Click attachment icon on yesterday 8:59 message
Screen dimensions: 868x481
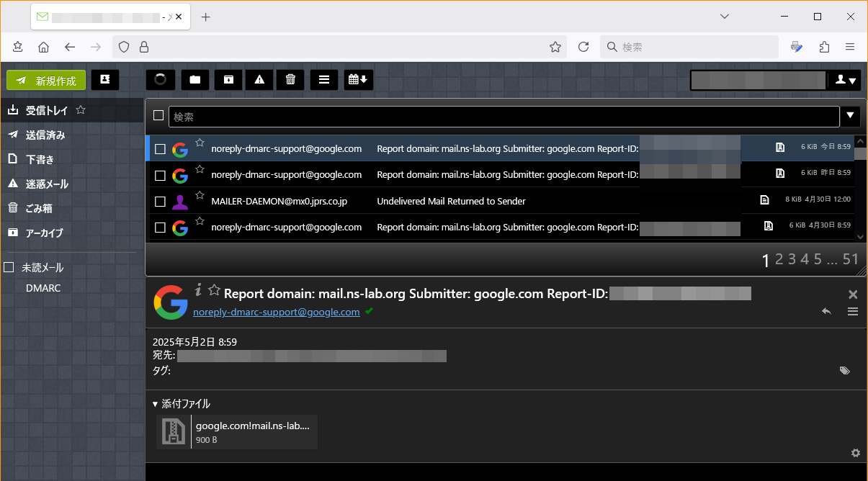point(779,173)
